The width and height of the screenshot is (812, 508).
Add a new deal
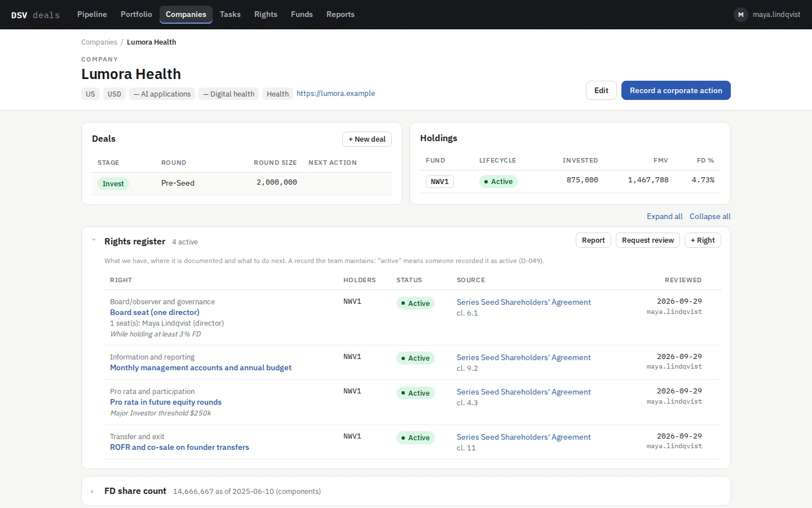[x=367, y=139]
